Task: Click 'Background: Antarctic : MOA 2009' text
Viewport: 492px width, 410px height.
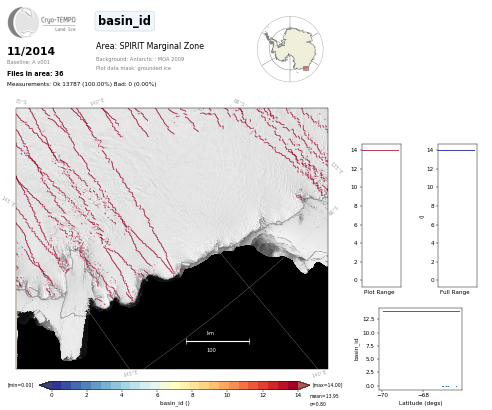Action: coord(140,59)
